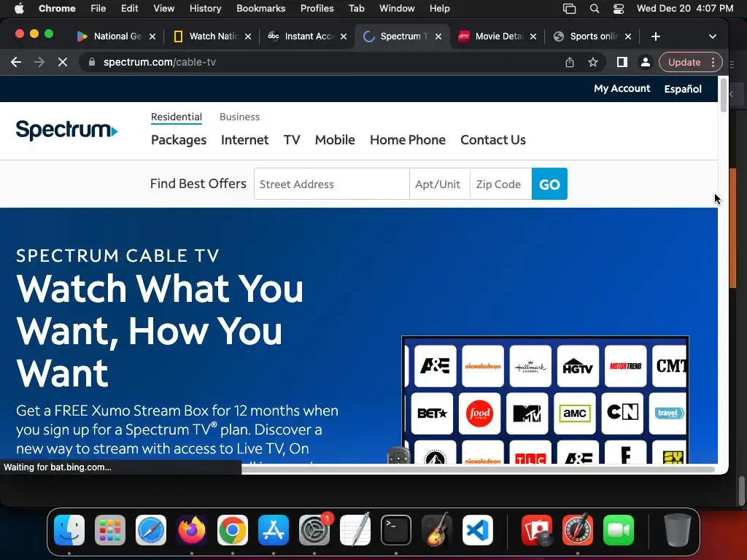Screen dimensions: 747x560
Task: Click the AMC channel tile
Action: [x=575, y=413]
